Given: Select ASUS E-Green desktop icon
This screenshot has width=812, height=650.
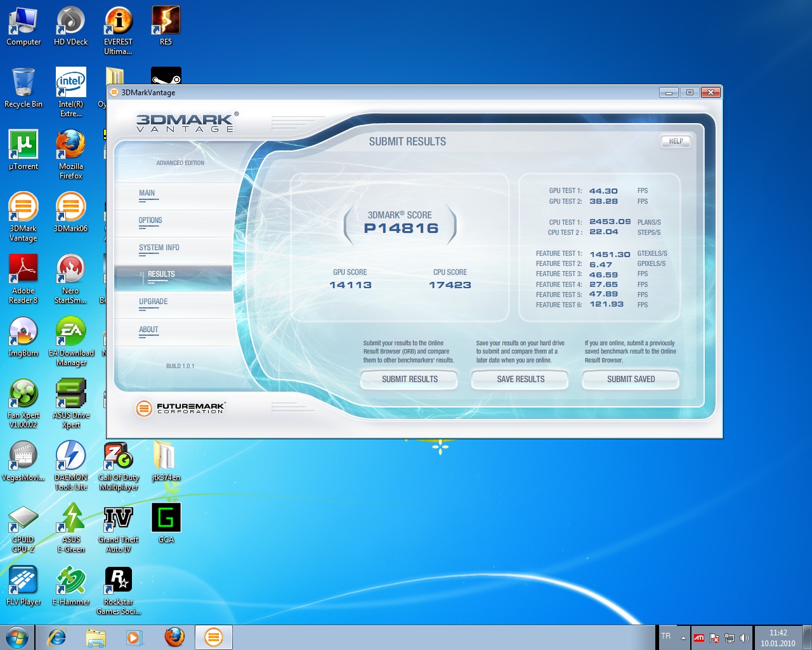Looking at the screenshot, I should pyautogui.click(x=70, y=528).
